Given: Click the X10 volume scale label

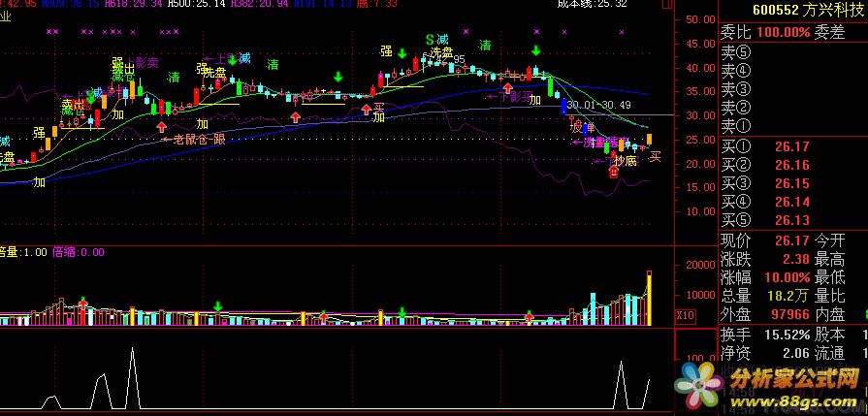Looking at the screenshot, I should click(x=685, y=315).
